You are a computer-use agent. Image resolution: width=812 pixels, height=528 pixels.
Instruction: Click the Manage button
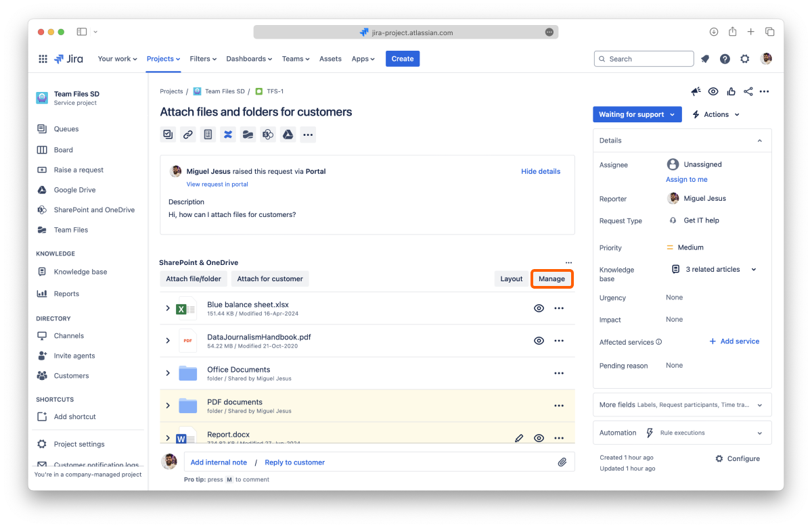[x=551, y=279]
